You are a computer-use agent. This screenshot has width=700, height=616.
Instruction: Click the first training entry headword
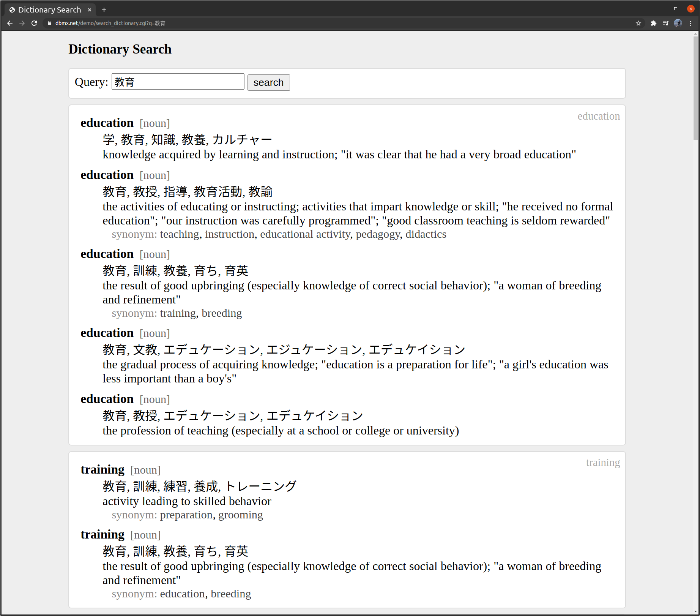click(x=102, y=470)
